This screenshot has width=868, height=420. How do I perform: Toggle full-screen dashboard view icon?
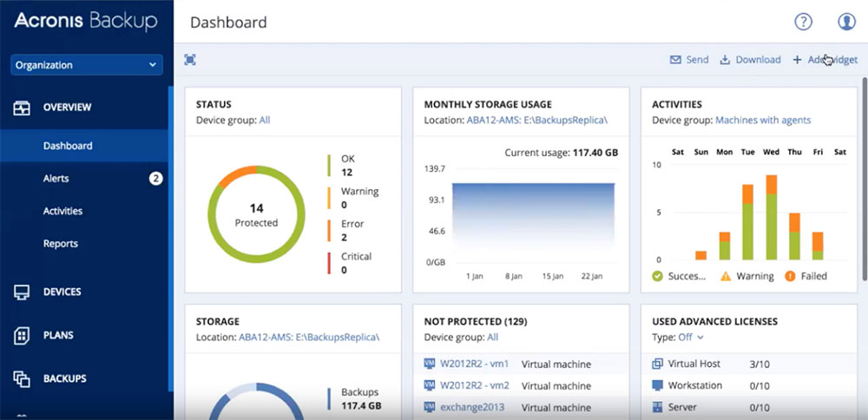point(190,60)
